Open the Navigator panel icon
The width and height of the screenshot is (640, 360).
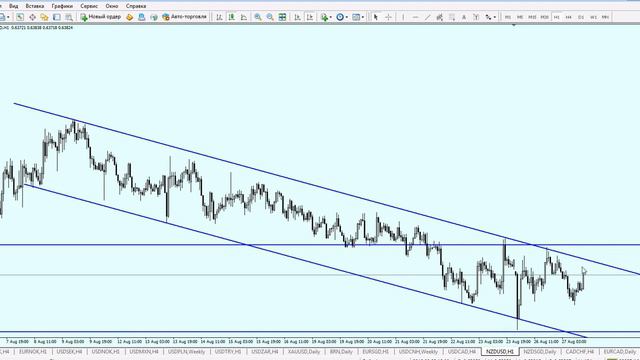44,17
